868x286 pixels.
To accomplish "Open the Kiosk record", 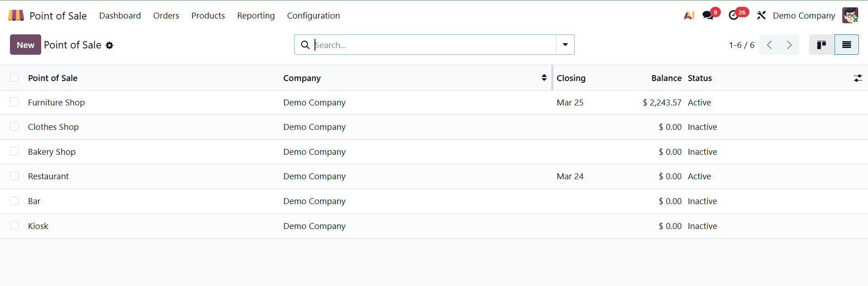I will [38, 226].
